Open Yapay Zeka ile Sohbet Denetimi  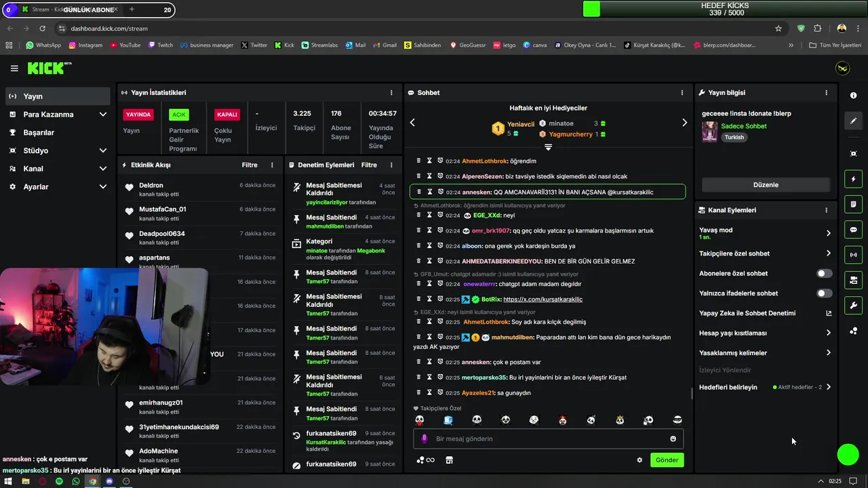(x=766, y=313)
